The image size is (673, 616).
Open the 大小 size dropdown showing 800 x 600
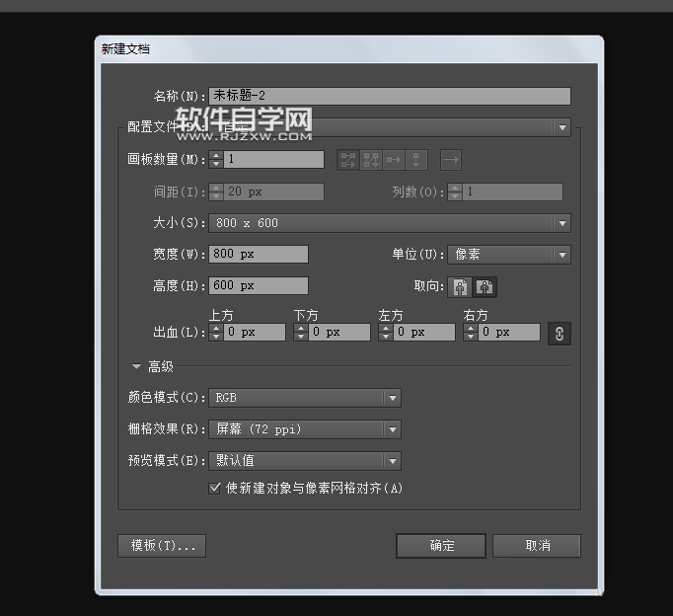390,223
